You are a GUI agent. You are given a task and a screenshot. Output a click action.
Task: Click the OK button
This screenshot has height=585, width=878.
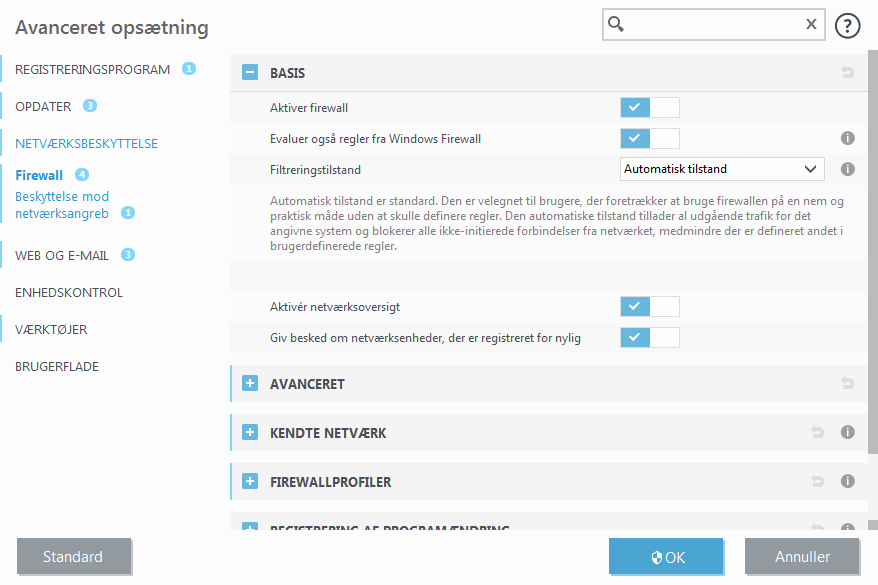[x=666, y=557]
